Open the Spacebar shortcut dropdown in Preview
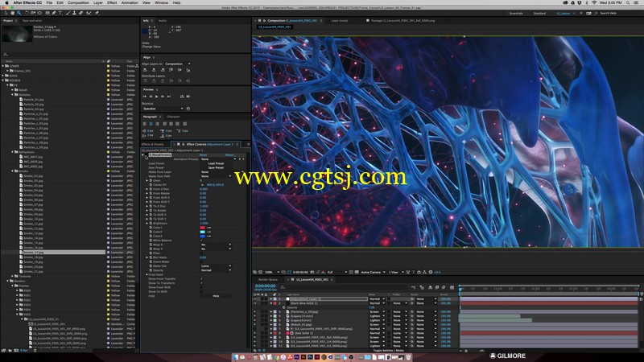The height and width of the screenshot is (362, 644). (163, 109)
